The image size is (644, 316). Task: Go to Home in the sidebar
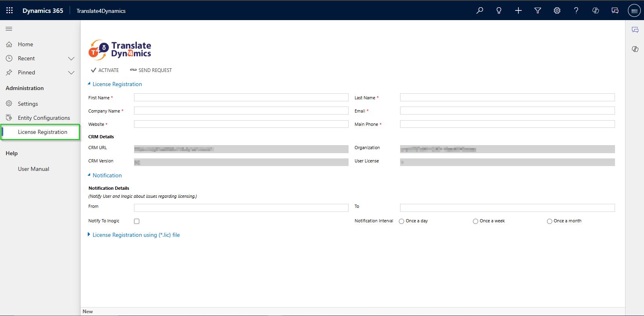click(x=25, y=44)
